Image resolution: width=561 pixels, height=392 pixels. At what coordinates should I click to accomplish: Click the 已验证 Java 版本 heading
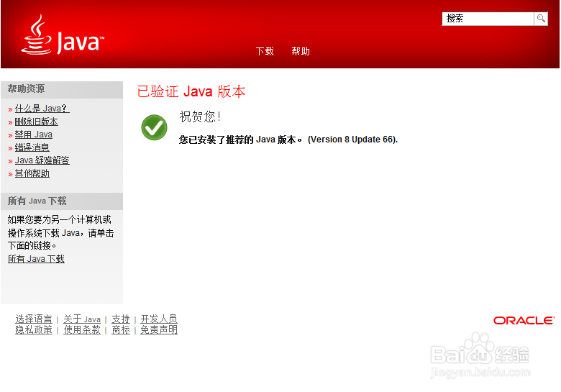tap(191, 91)
